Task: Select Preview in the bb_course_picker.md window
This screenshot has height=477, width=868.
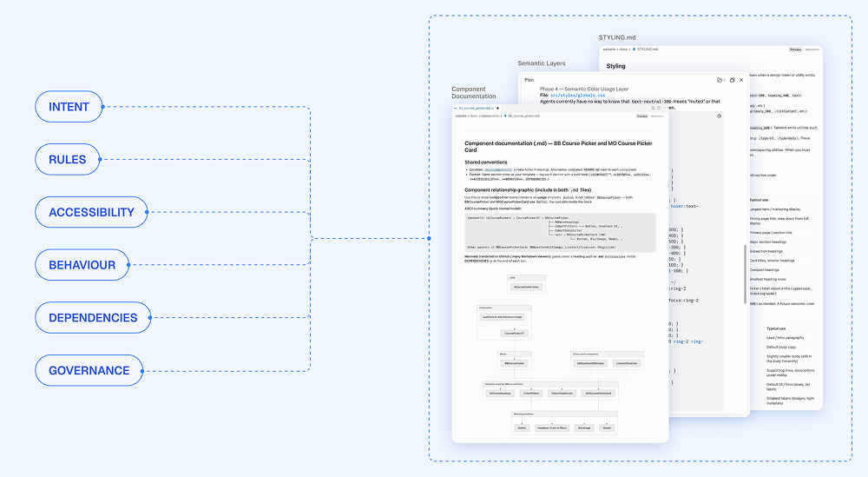Action: (642, 116)
